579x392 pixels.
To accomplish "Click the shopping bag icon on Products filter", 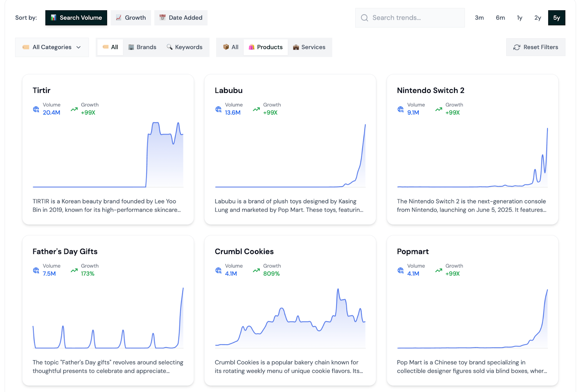I will [251, 47].
